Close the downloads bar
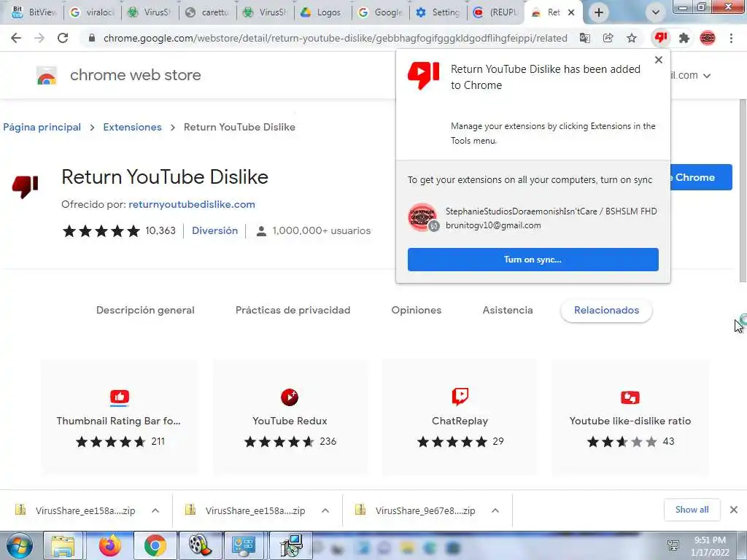The height and width of the screenshot is (560, 747). (734, 510)
